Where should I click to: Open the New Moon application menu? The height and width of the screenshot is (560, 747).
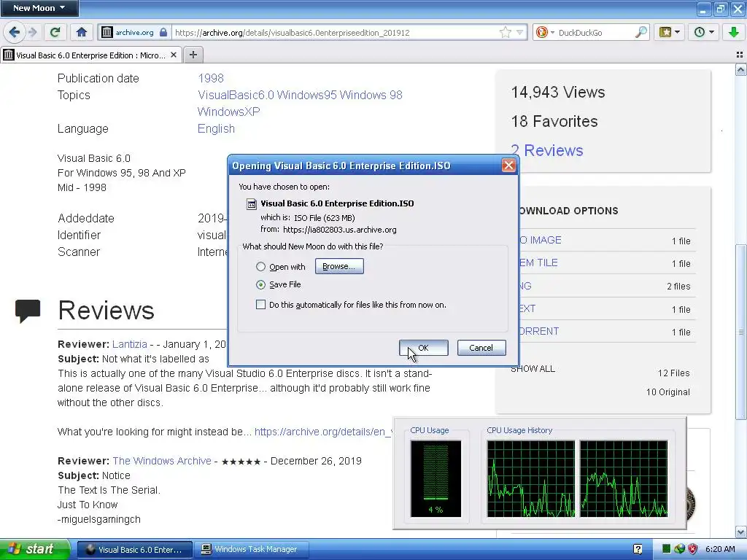click(x=39, y=8)
